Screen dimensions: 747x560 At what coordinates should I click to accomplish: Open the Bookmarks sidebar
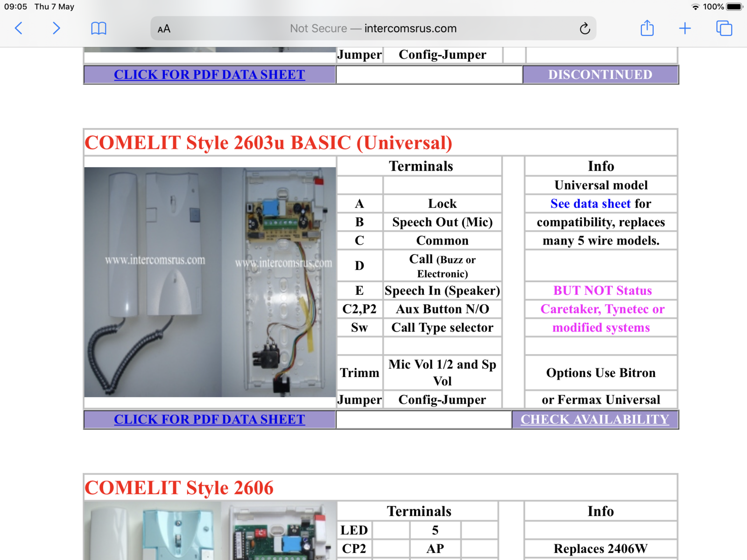[x=99, y=28]
